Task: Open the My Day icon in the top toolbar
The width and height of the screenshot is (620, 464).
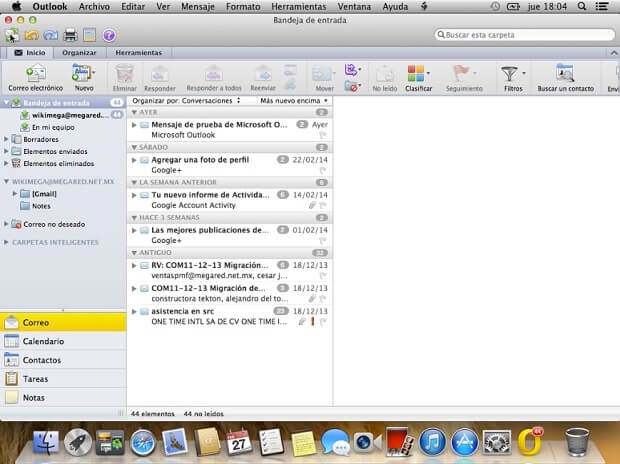Action: [x=90, y=36]
